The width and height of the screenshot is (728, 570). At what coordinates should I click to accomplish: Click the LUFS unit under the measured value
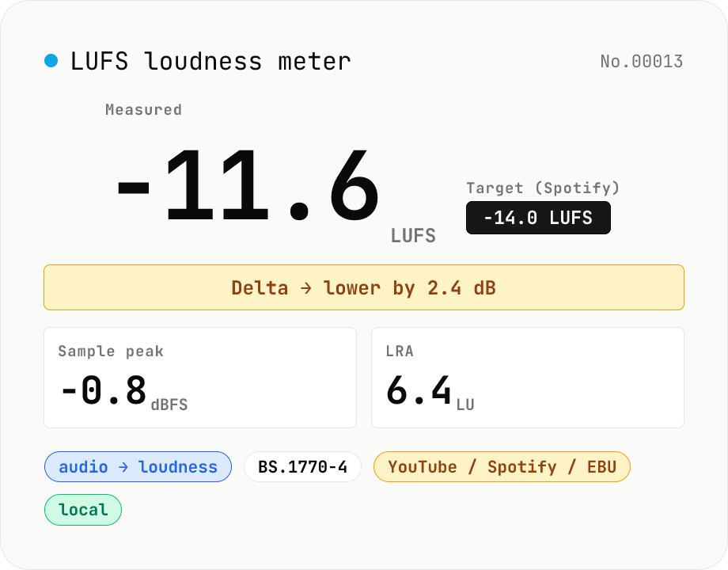point(413,236)
